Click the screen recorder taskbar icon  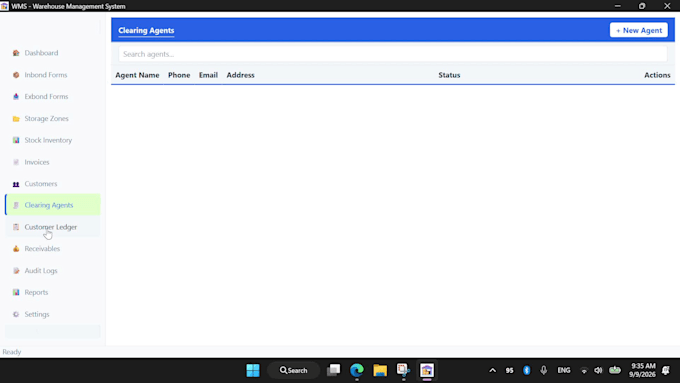tap(403, 370)
